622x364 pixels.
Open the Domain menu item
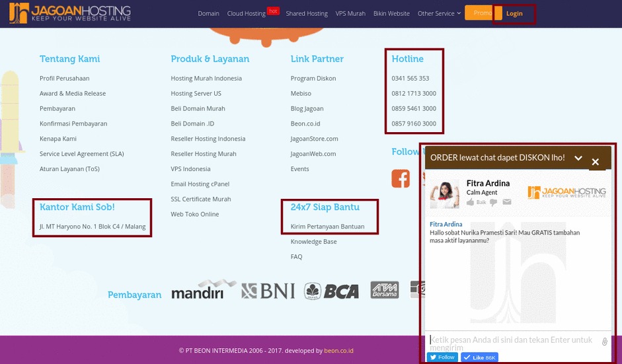[209, 13]
